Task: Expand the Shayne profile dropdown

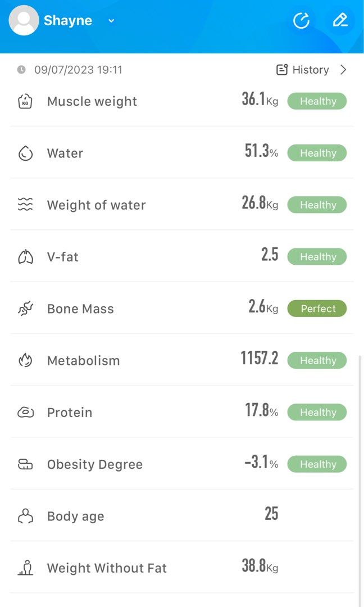Action: click(x=111, y=20)
